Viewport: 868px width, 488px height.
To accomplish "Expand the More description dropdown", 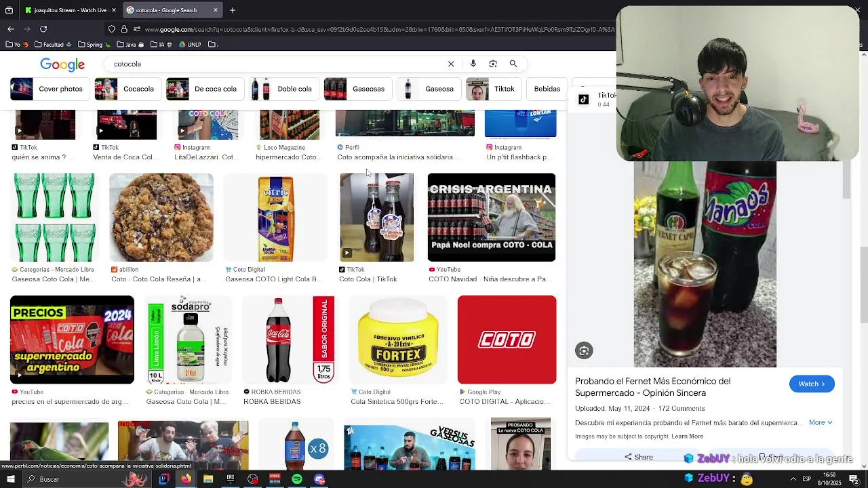I will click(x=821, y=422).
